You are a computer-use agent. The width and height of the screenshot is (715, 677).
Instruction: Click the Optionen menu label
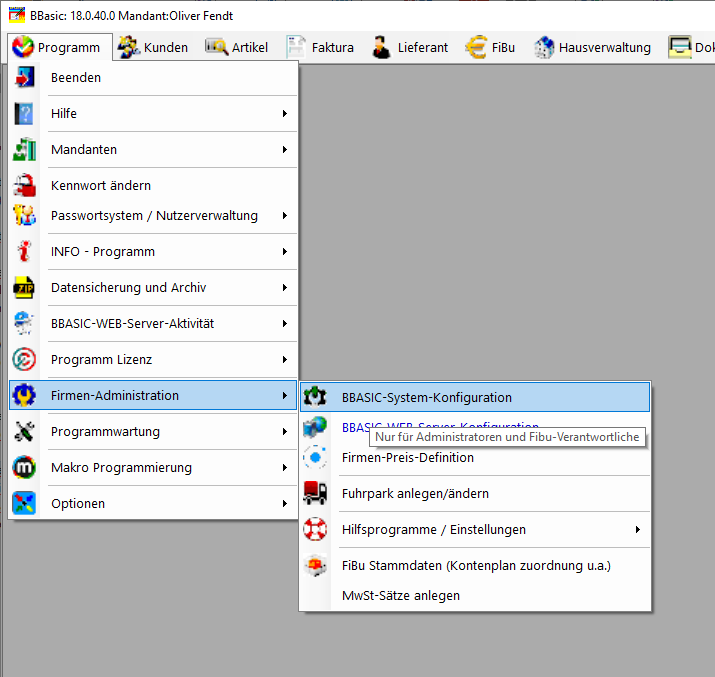click(78, 504)
